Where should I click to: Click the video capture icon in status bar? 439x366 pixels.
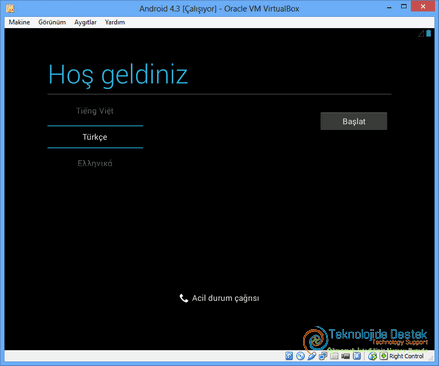(345, 356)
